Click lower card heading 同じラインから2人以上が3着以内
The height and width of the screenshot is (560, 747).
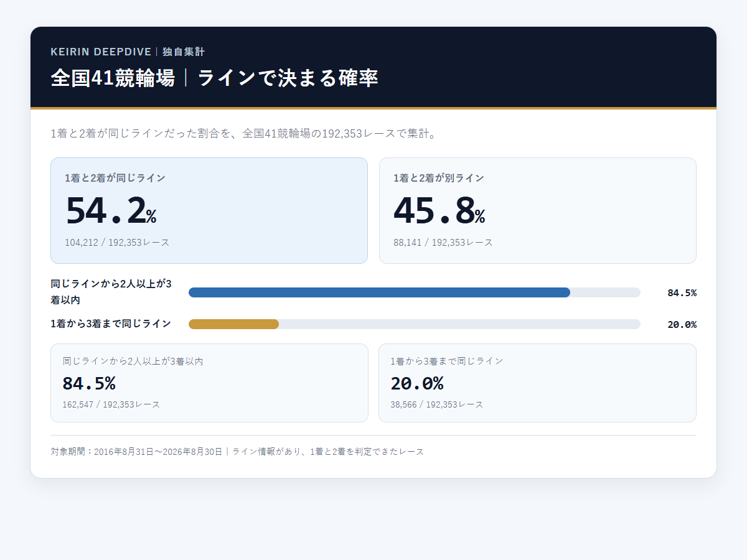point(133,361)
